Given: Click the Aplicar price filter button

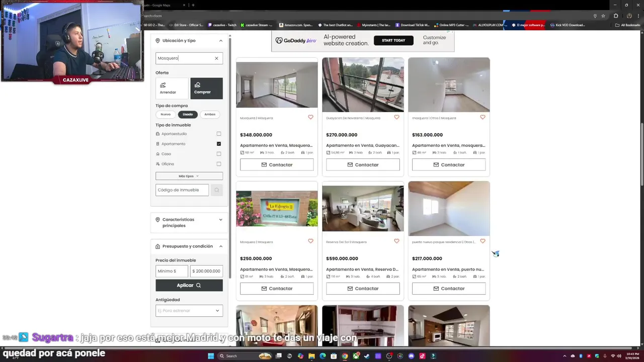Looking at the screenshot, I should click(x=189, y=285).
